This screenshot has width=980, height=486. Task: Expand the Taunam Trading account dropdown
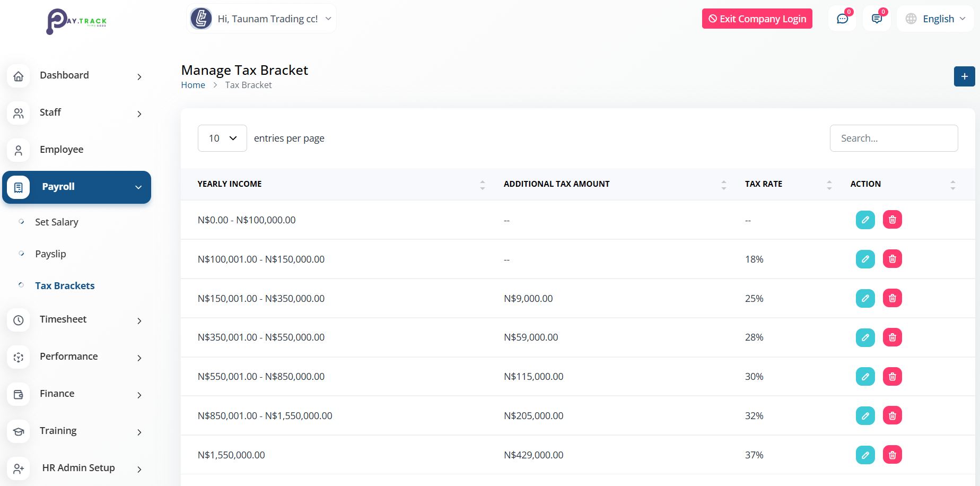pyautogui.click(x=261, y=18)
